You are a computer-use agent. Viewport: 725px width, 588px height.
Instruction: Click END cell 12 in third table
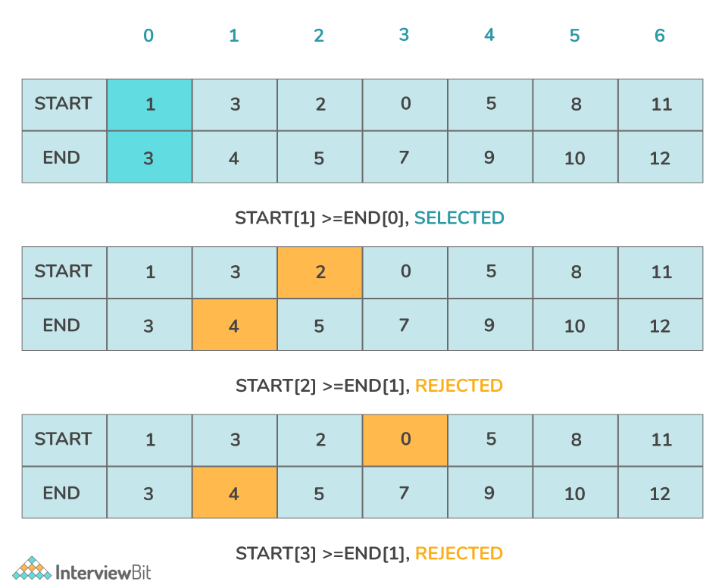click(660, 494)
